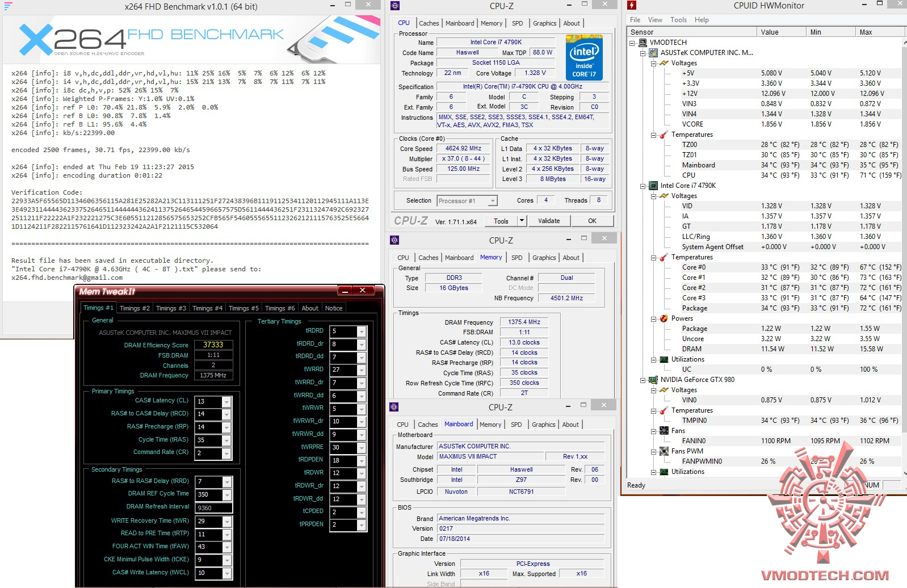Screen dimensions: 907x588
Task: Click the Core Speed value in CPU-Z
Action: point(463,149)
